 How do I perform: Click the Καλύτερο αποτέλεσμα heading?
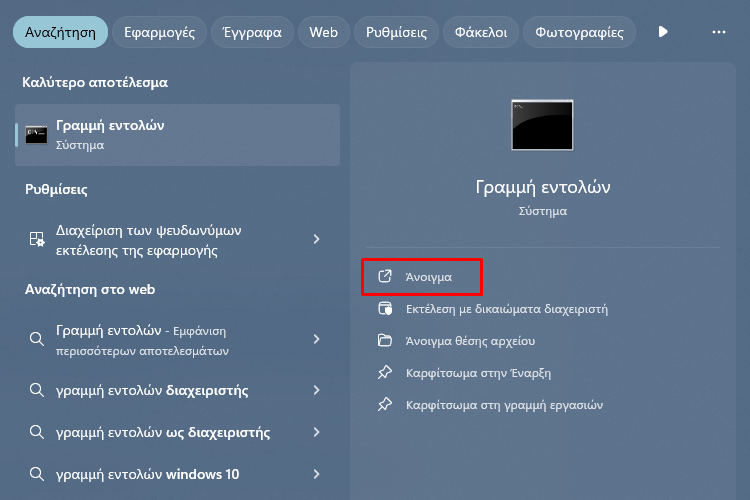coord(95,82)
